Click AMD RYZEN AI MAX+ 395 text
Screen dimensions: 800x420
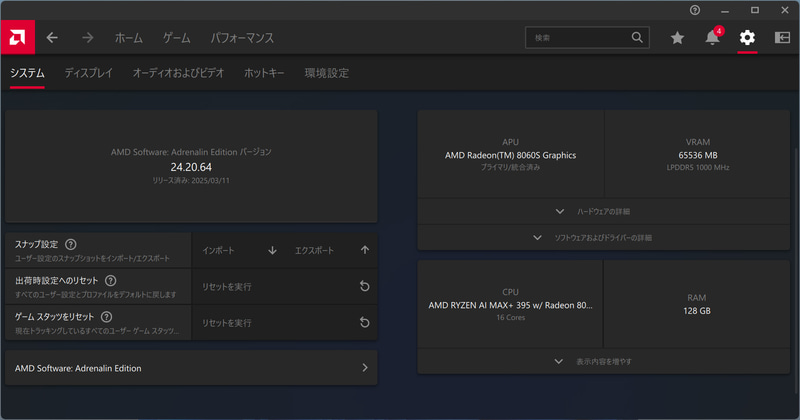[x=510, y=305]
